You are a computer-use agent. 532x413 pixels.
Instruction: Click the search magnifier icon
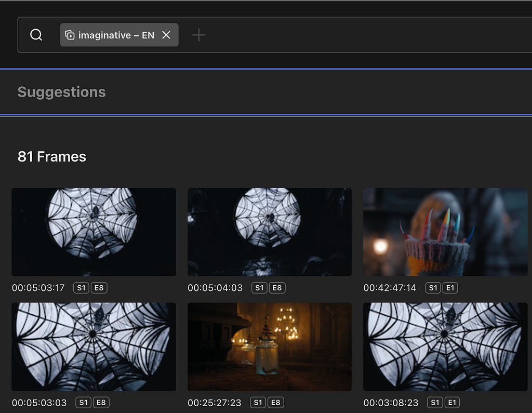tap(36, 35)
